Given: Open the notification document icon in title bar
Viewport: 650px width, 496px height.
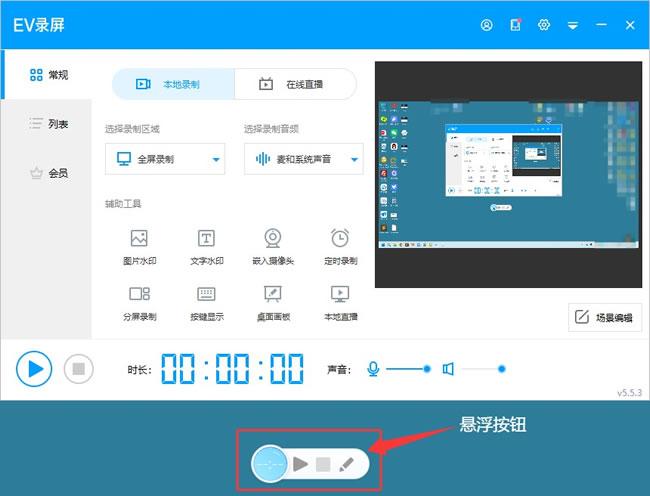Looking at the screenshot, I should click(515, 25).
